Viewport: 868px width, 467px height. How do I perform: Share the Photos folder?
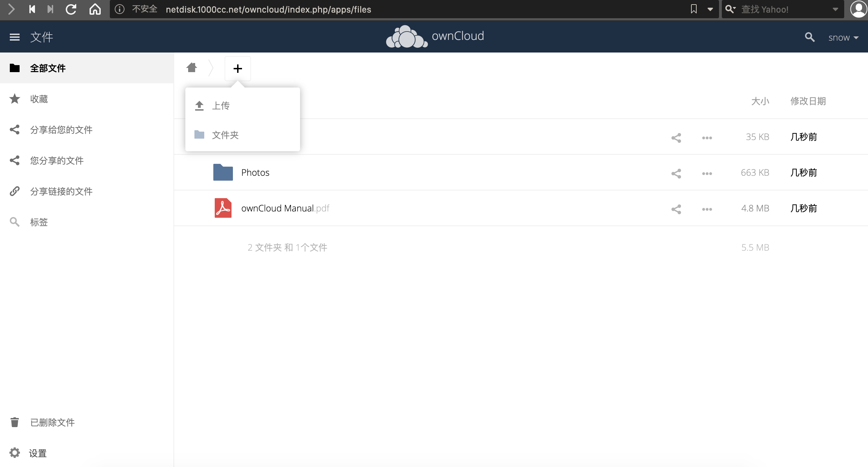pos(676,174)
